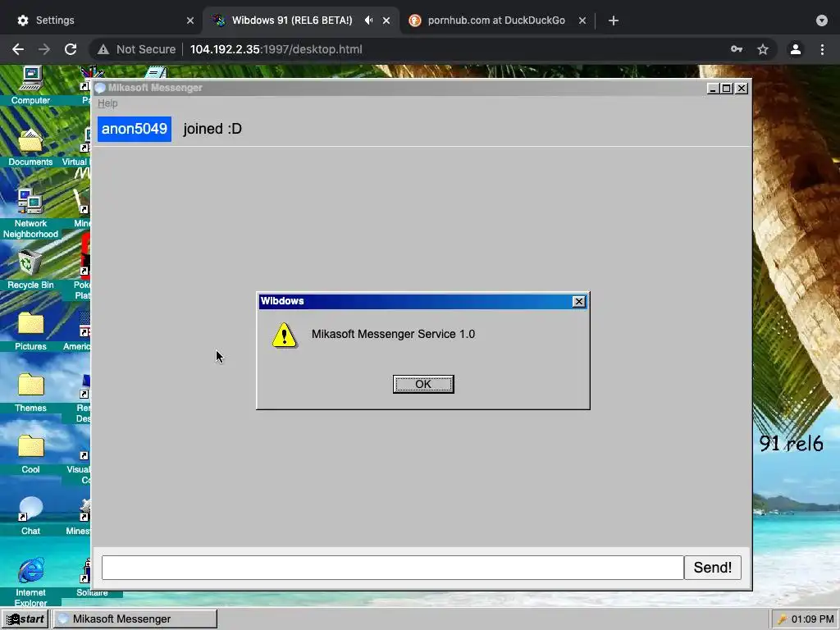Click the yellow warning icon in dialog
Image resolution: width=840 pixels, height=630 pixels.
(285, 336)
